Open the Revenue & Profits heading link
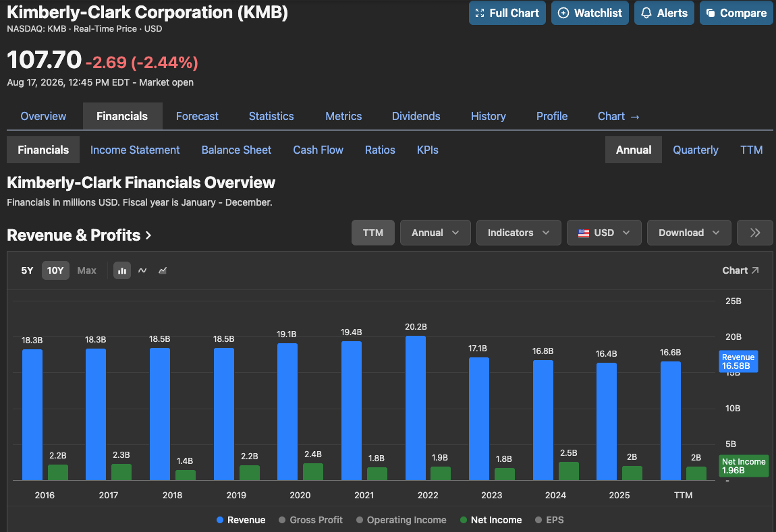Screen dimensions: 776x532 (x=79, y=235)
